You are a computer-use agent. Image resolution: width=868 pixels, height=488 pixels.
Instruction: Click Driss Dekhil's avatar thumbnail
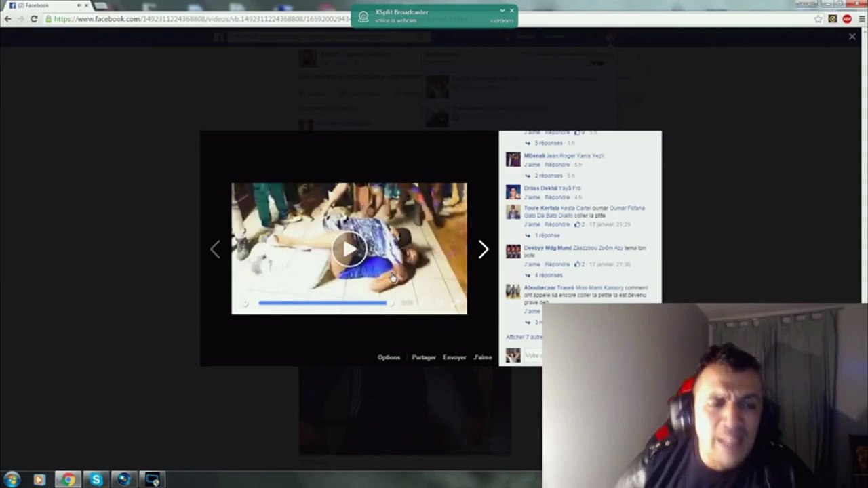click(513, 192)
